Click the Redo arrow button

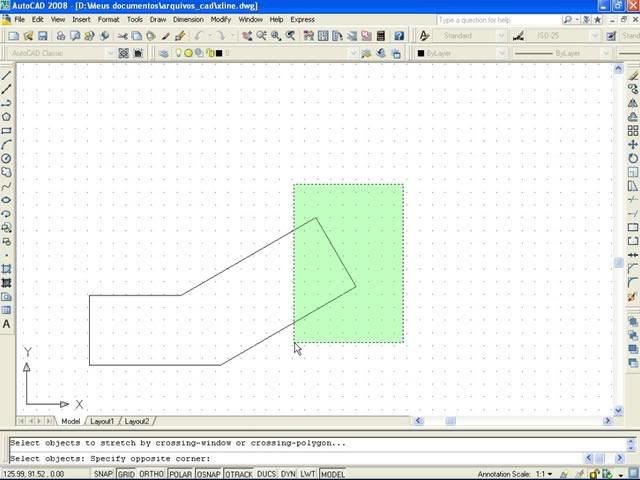click(220, 36)
